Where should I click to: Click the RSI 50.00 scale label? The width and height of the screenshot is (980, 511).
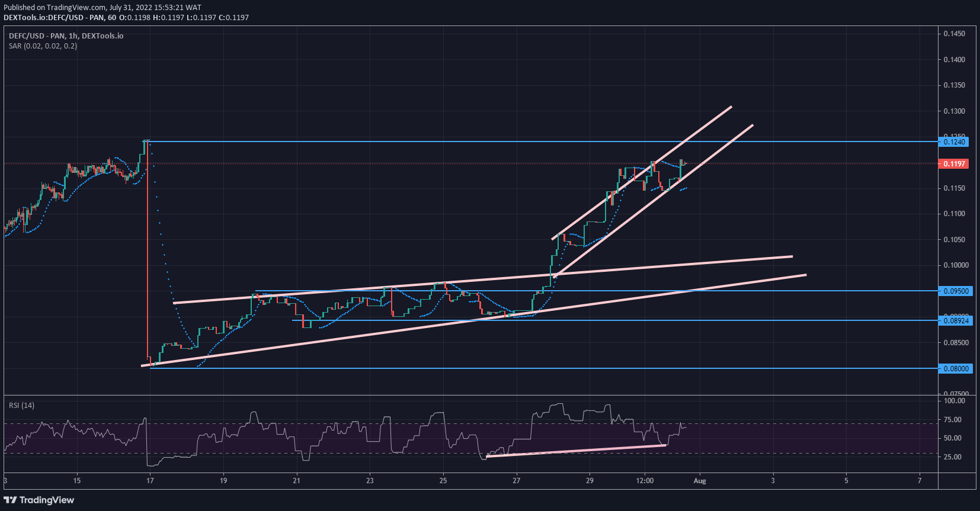point(953,438)
